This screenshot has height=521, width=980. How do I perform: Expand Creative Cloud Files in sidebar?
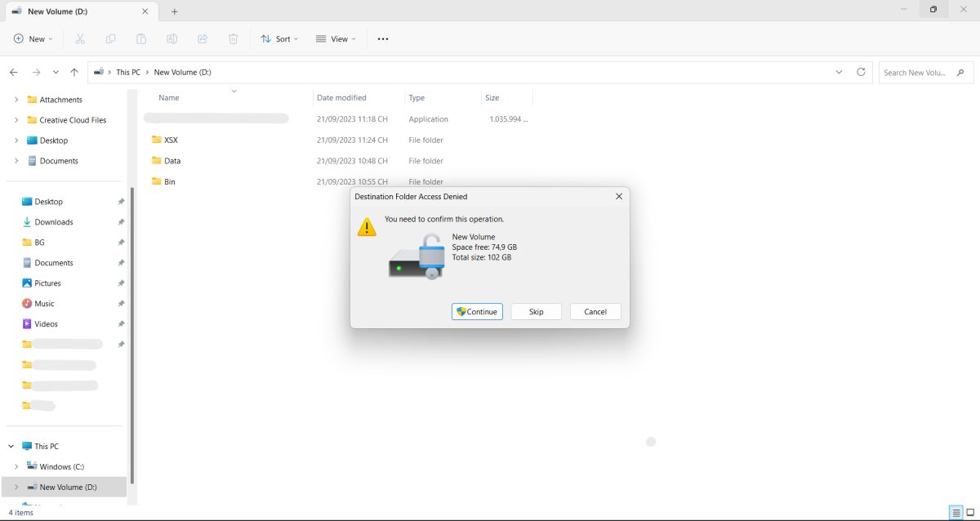coord(16,120)
